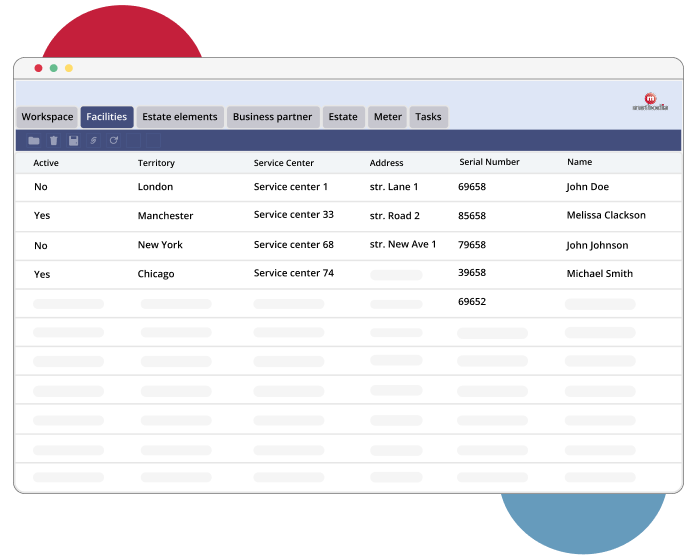Viewport: 700px width, 558px height.
Task: Click the Service Center column header
Action: click(284, 163)
